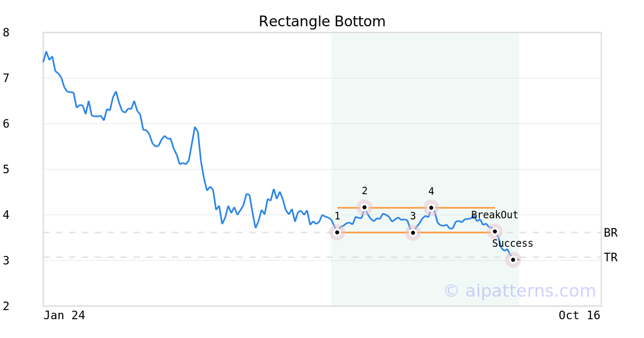Click pattern point marker 1
The height and width of the screenshot is (338, 644).
coord(337,232)
